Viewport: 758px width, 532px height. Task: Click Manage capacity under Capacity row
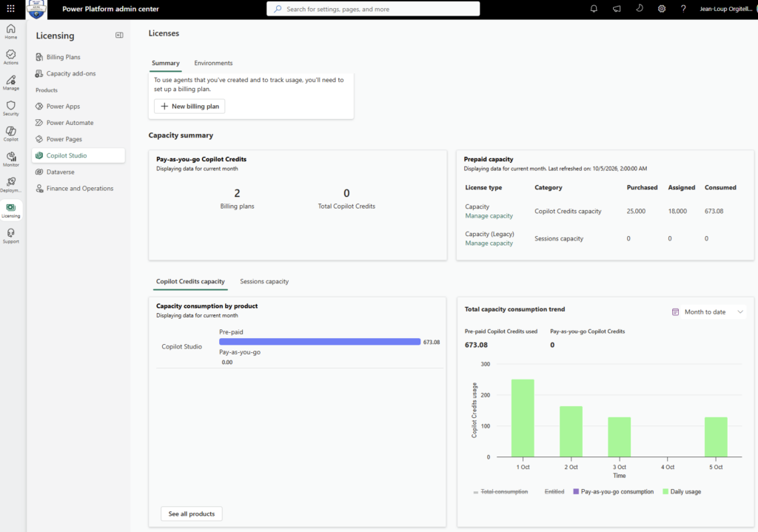click(x=489, y=216)
